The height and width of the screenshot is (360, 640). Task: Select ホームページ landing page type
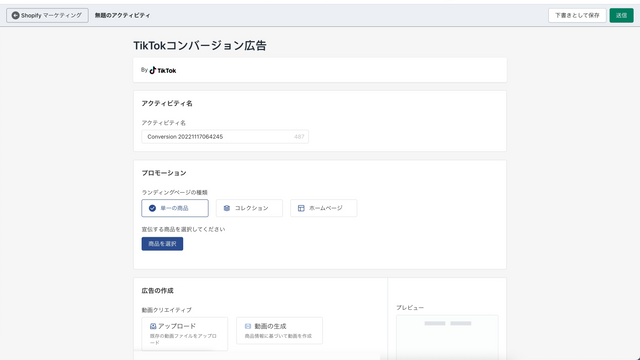(323, 208)
